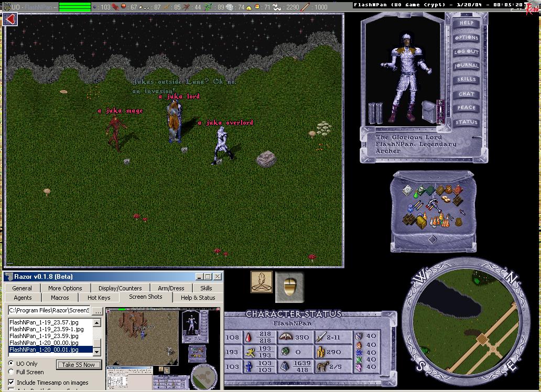Switch to the Agents tab
541x392 pixels.
coord(23,298)
